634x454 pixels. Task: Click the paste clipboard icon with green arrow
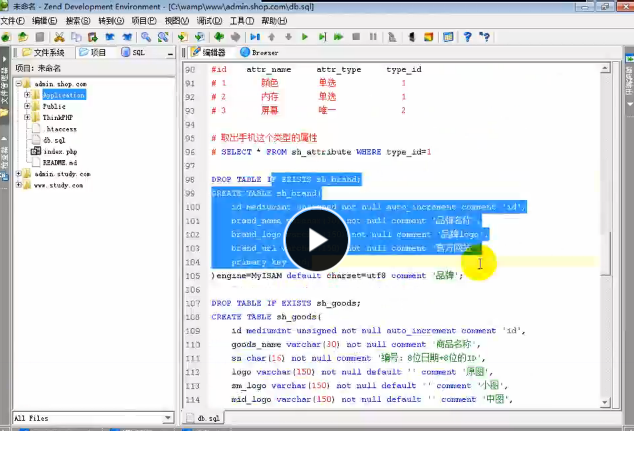click(x=93, y=37)
